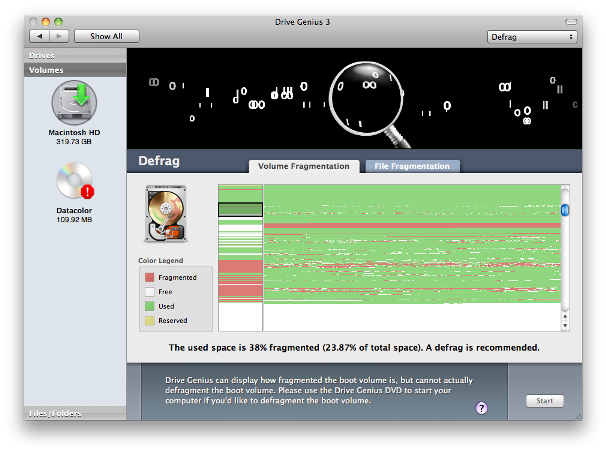606x453 pixels.
Task: Click the window resize grip corner
Action: click(x=579, y=417)
